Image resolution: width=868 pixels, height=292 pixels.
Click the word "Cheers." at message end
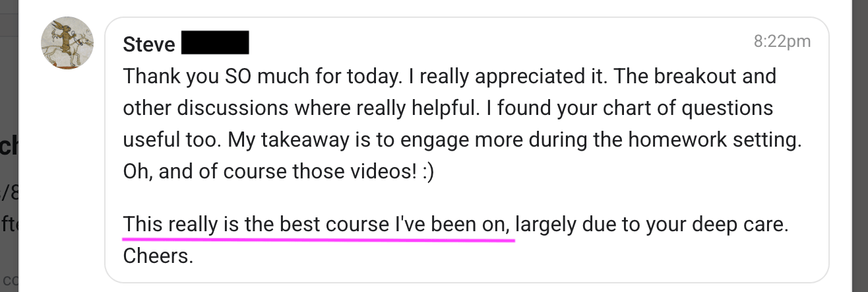[158, 256]
